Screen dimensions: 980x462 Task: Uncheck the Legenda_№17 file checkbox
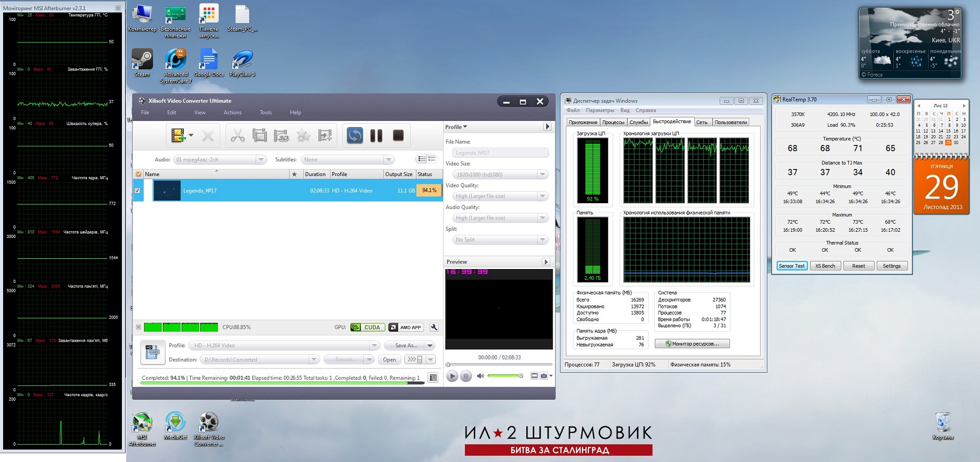[x=137, y=190]
